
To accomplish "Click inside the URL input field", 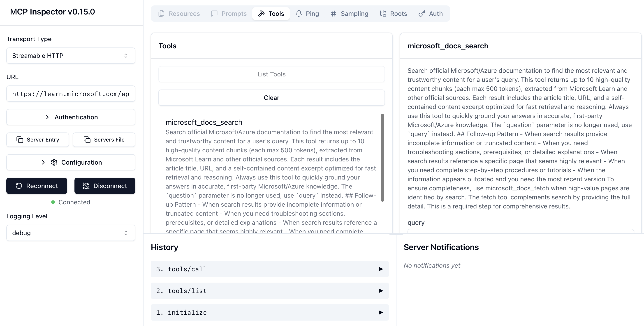I will tap(71, 94).
